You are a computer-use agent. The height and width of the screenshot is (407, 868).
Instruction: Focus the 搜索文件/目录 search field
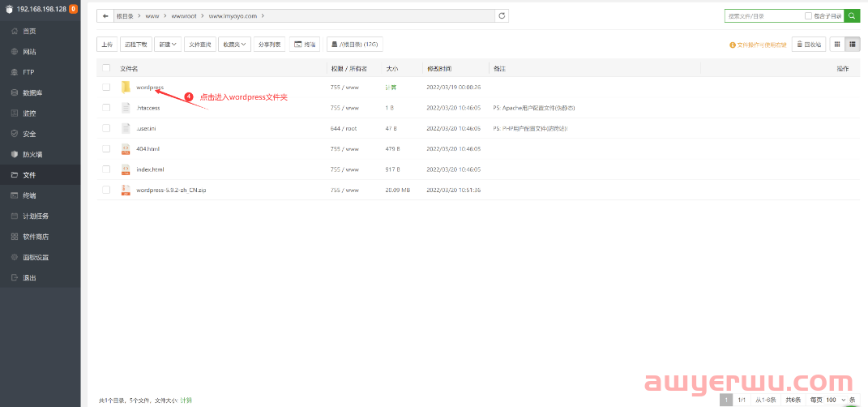point(764,16)
